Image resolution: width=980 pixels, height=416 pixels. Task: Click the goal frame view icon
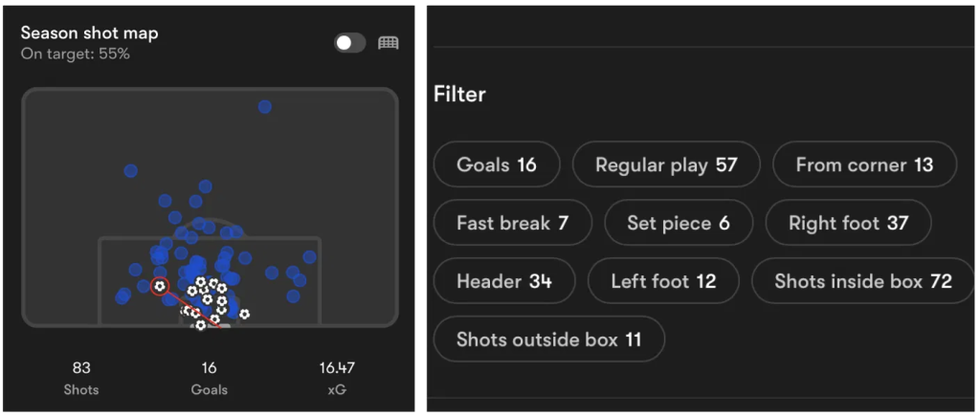[x=388, y=43]
